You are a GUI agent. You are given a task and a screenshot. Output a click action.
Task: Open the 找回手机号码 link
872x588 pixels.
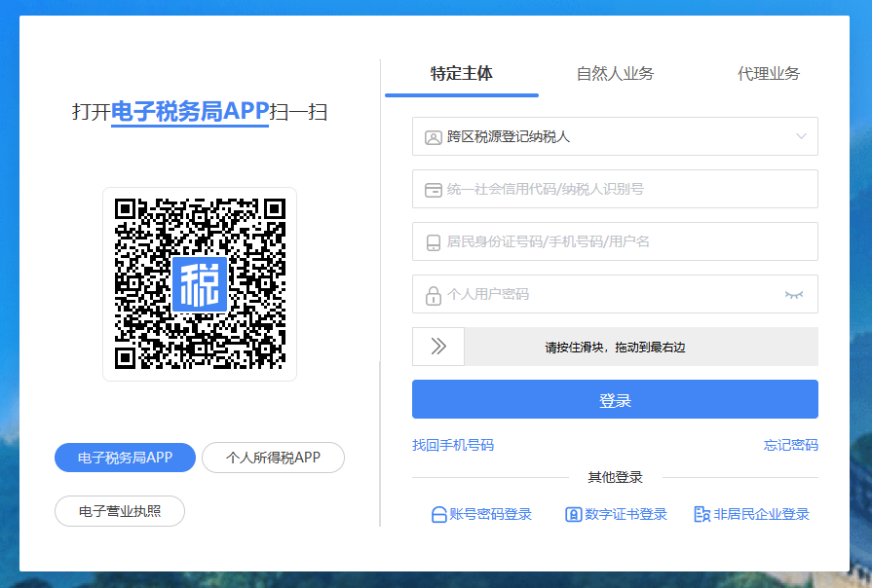pos(453,445)
